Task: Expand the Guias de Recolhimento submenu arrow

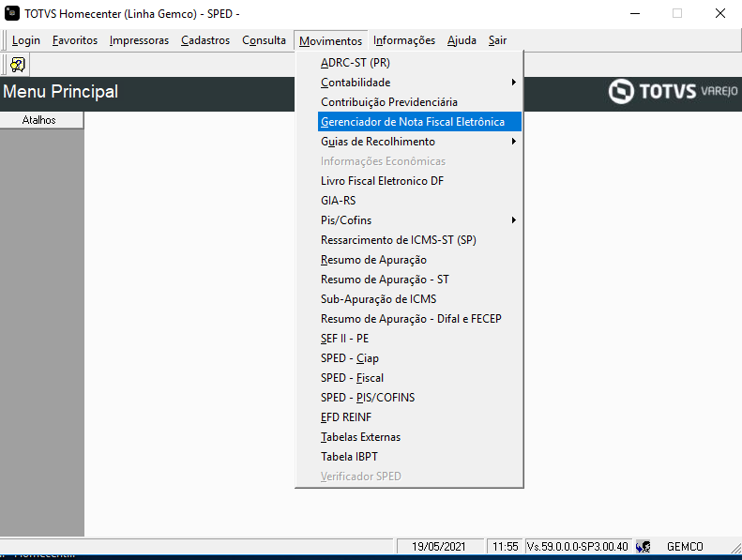Action: point(513,142)
